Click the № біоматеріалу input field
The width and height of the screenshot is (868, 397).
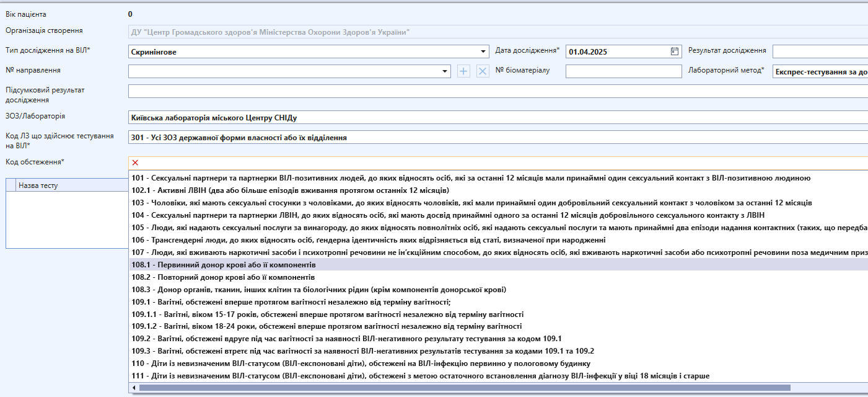tap(623, 71)
